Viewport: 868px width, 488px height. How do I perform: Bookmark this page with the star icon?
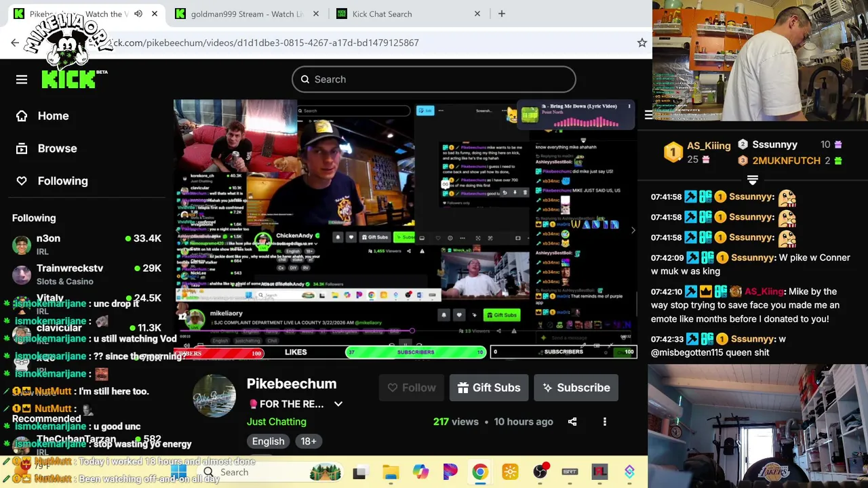pyautogui.click(x=642, y=43)
